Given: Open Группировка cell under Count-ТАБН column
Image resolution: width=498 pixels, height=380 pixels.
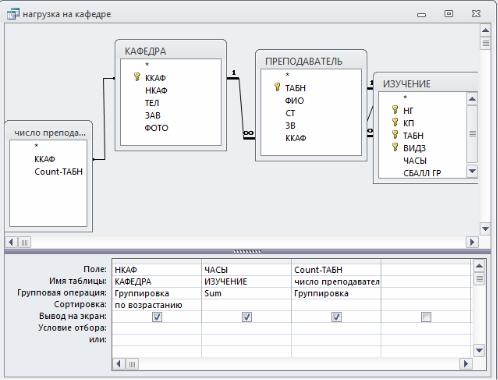Looking at the screenshot, I should click(336, 293).
